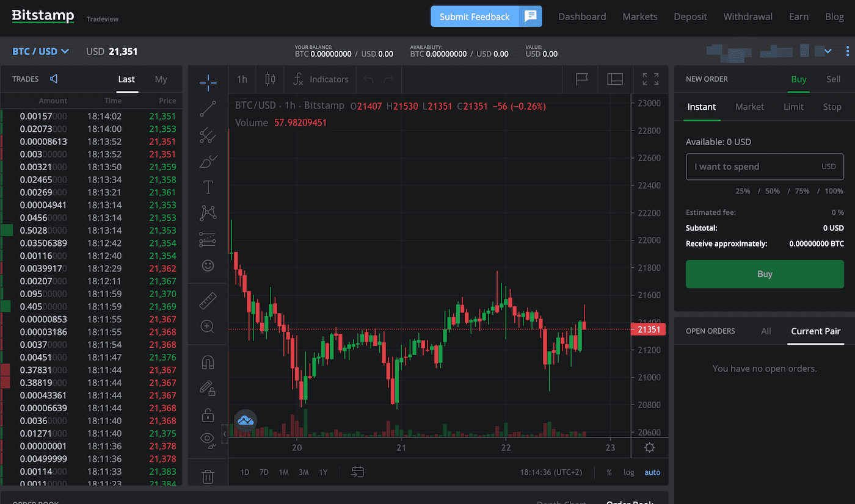Image resolution: width=855 pixels, height=504 pixels.
Task: Choose the Market order type
Action: (749, 107)
